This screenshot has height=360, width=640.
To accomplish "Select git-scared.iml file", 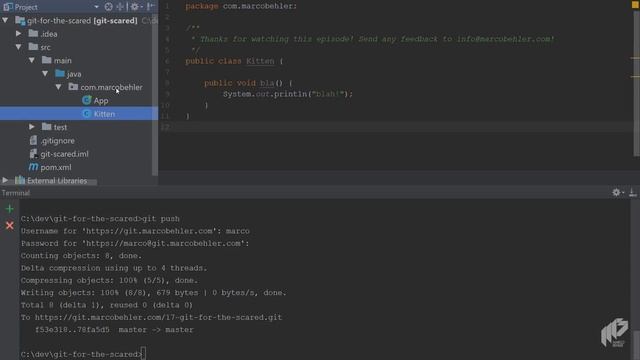I will coord(64,154).
